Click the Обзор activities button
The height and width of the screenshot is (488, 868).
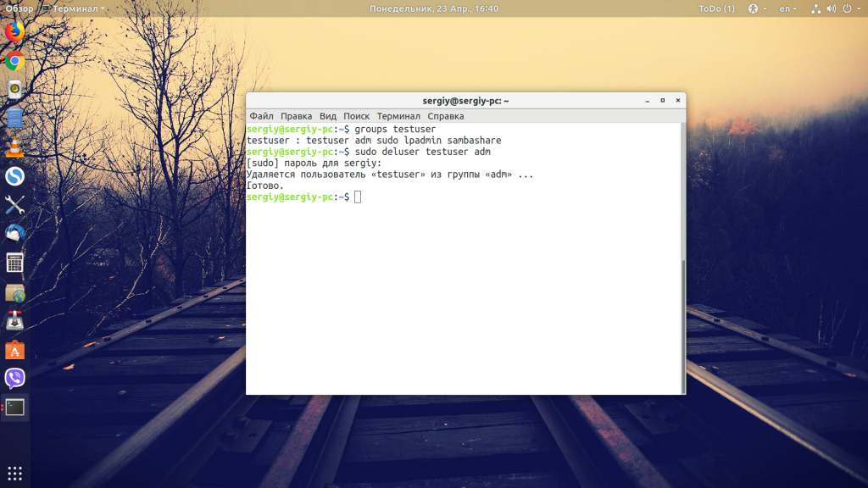point(19,8)
